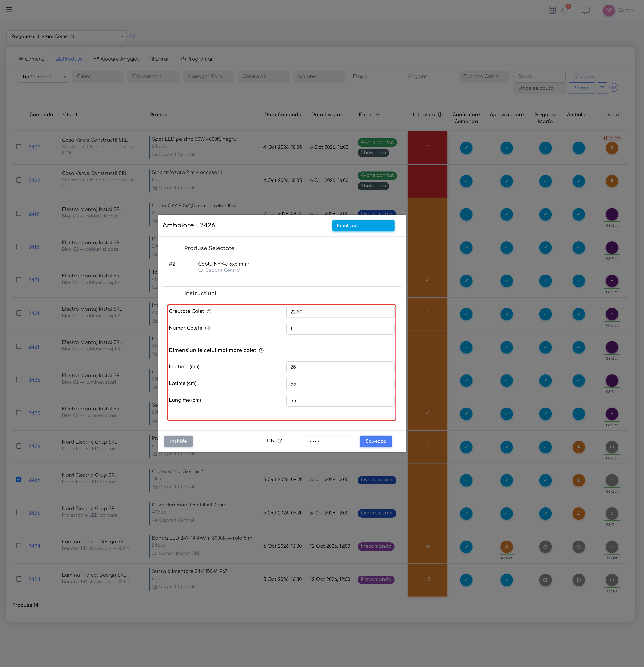This screenshot has width=644, height=667.
Task: Click Livrare status icon for Spot LED row
Action: coord(612,148)
